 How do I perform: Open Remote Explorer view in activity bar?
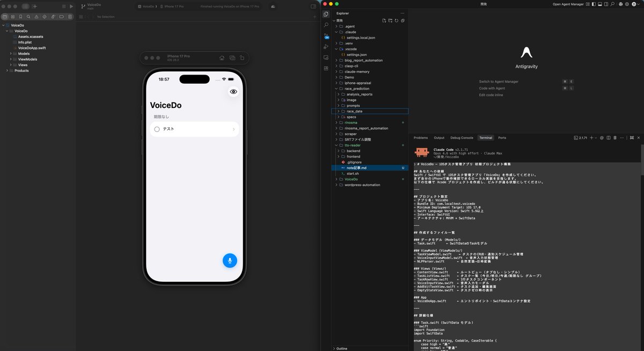tap(326, 57)
